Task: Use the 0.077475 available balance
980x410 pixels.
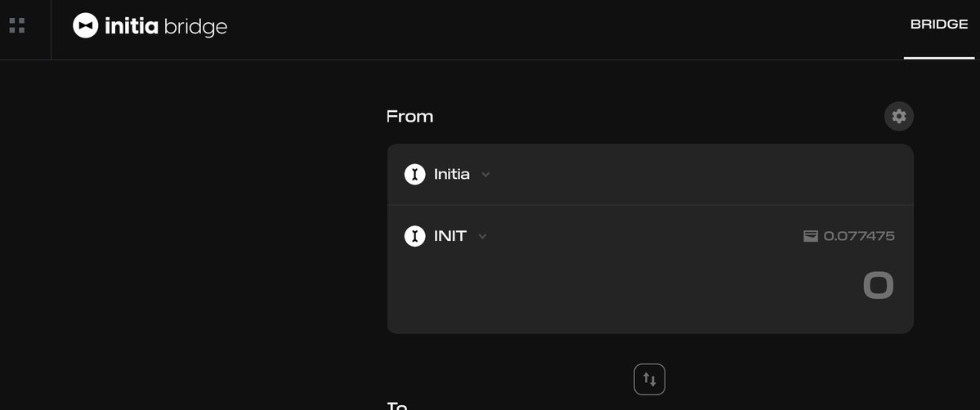Action: 859,236
